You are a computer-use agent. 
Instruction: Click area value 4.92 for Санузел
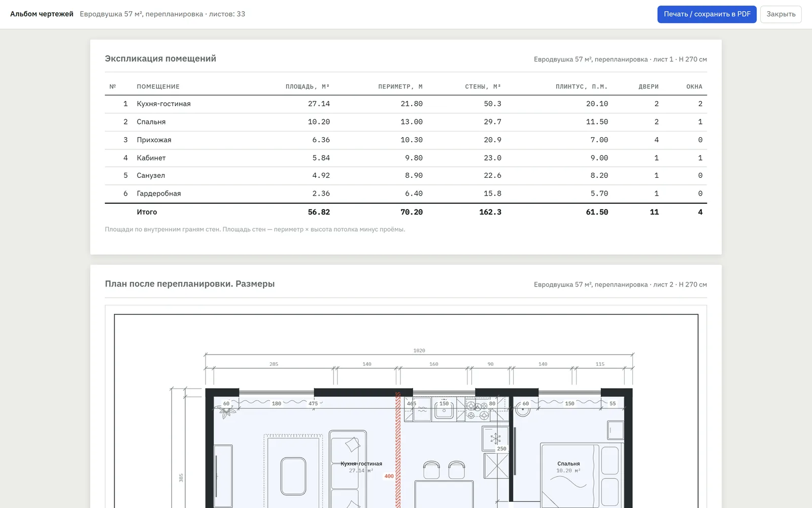pos(321,175)
